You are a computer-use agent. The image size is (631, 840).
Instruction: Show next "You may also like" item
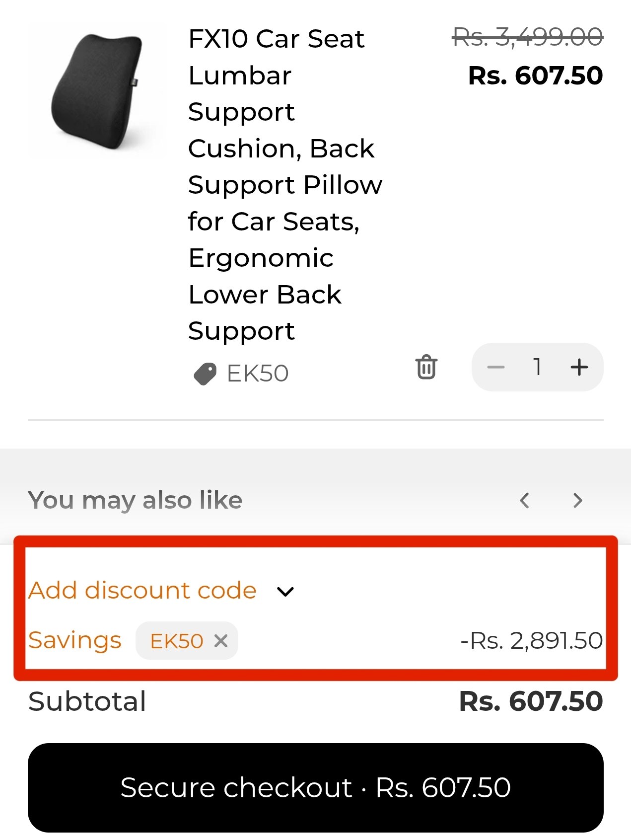tap(577, 500)
